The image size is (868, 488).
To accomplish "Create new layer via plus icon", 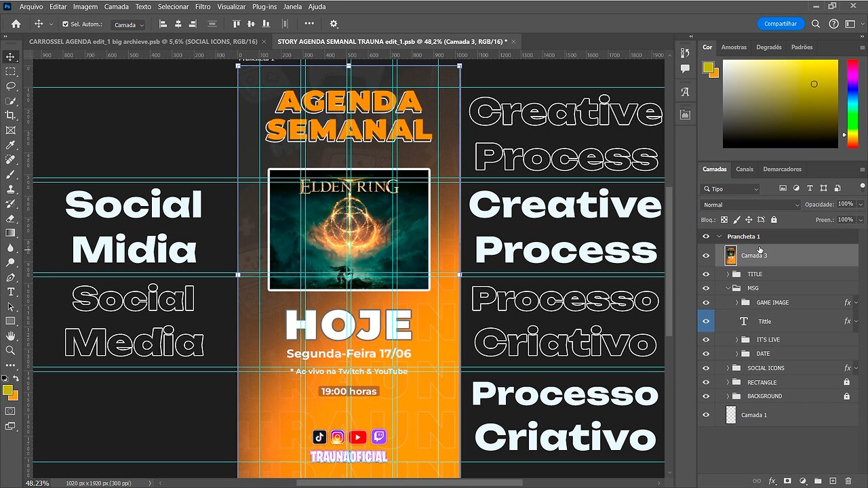I will click(833, 481).
